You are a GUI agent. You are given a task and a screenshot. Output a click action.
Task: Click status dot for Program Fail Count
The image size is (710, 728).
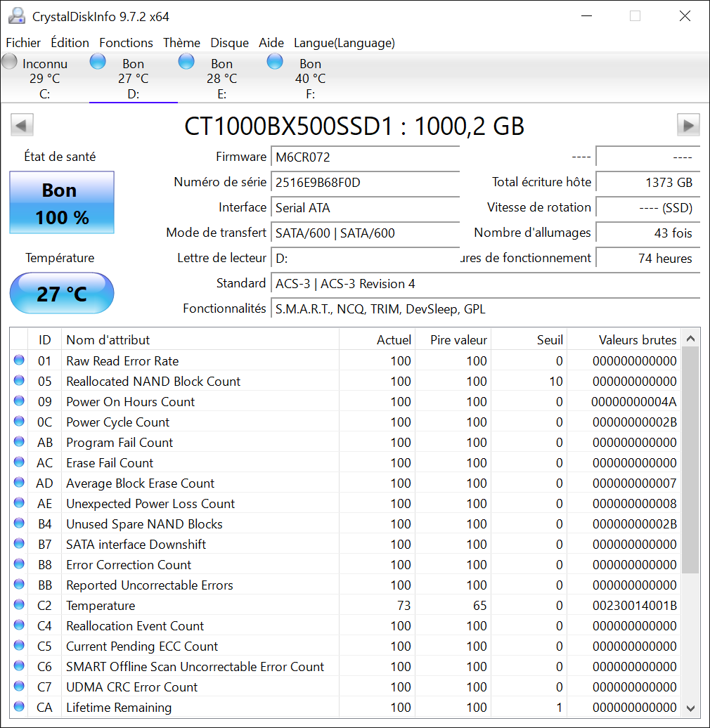(x=19, y=441)
